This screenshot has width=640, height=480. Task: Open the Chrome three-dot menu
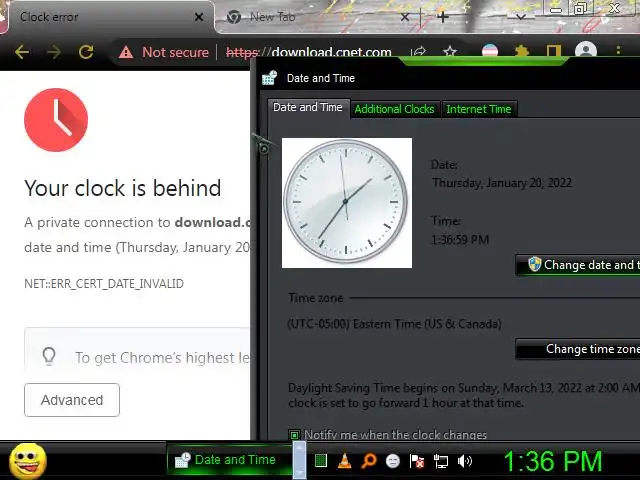pos(618,50)
